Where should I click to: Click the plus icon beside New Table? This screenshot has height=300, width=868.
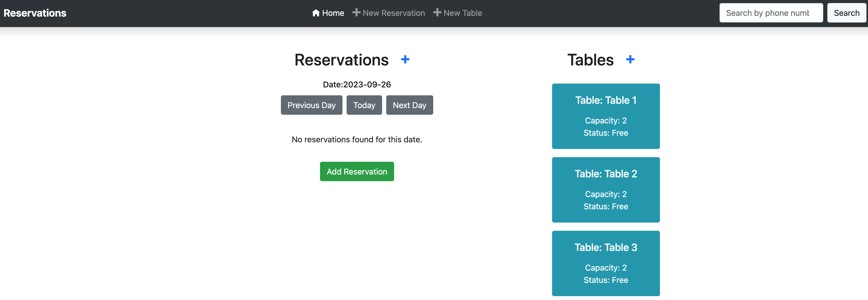437,13
